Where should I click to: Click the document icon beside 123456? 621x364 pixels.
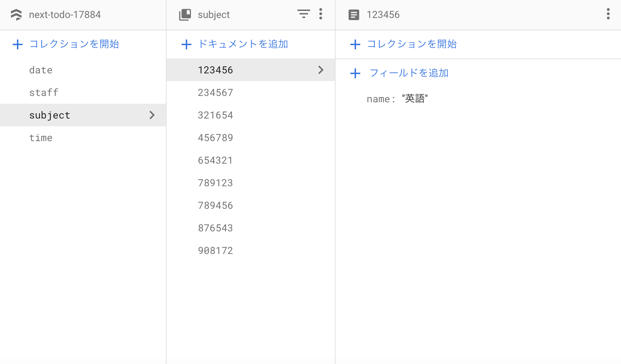tap(354, 14)
